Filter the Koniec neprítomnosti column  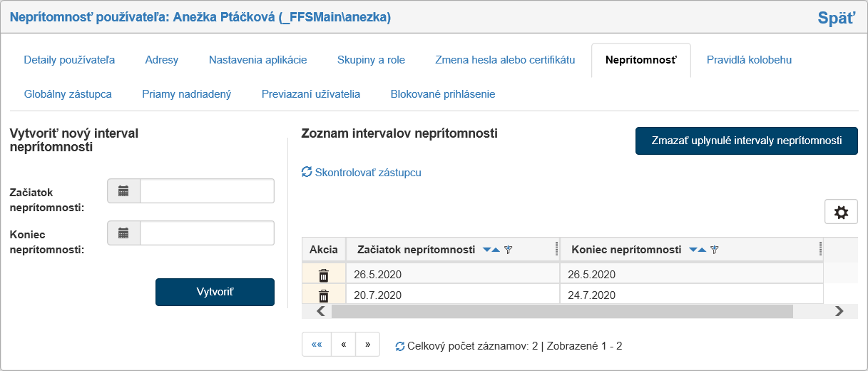(714, 250)
